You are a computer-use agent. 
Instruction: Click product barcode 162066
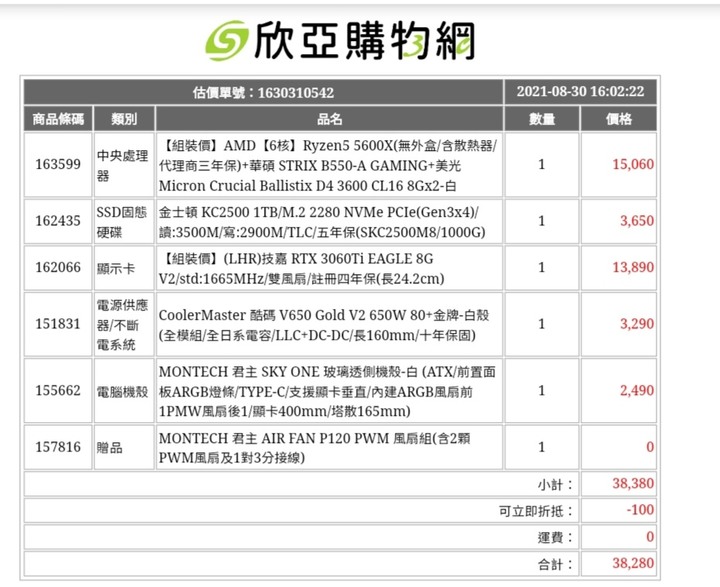pos(58,267)
